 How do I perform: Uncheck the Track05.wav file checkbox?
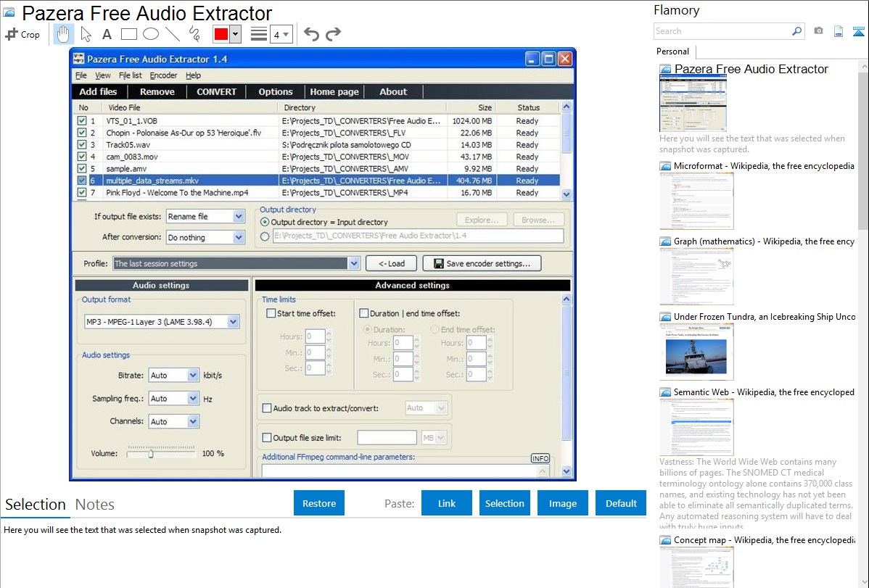[x=82, y=145]
